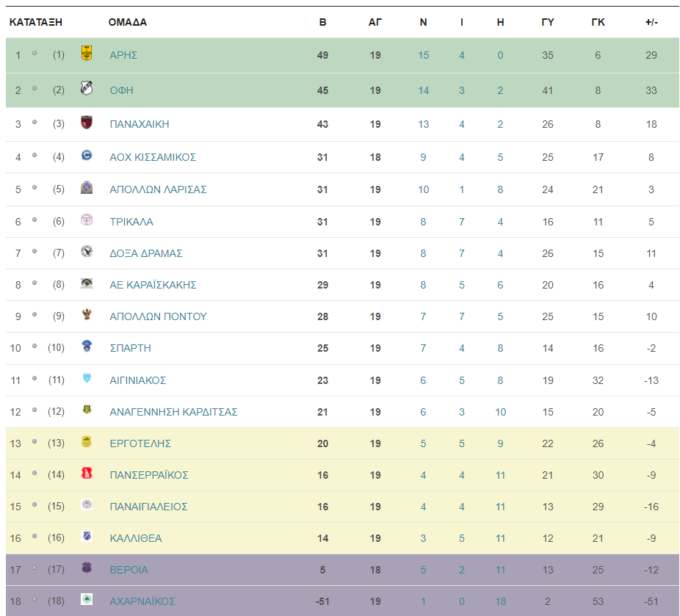The height and width of the screenshot is (616, 680).
Task: Click the ΑΡΗΣ team crest icon
Action: pos(87,54)
